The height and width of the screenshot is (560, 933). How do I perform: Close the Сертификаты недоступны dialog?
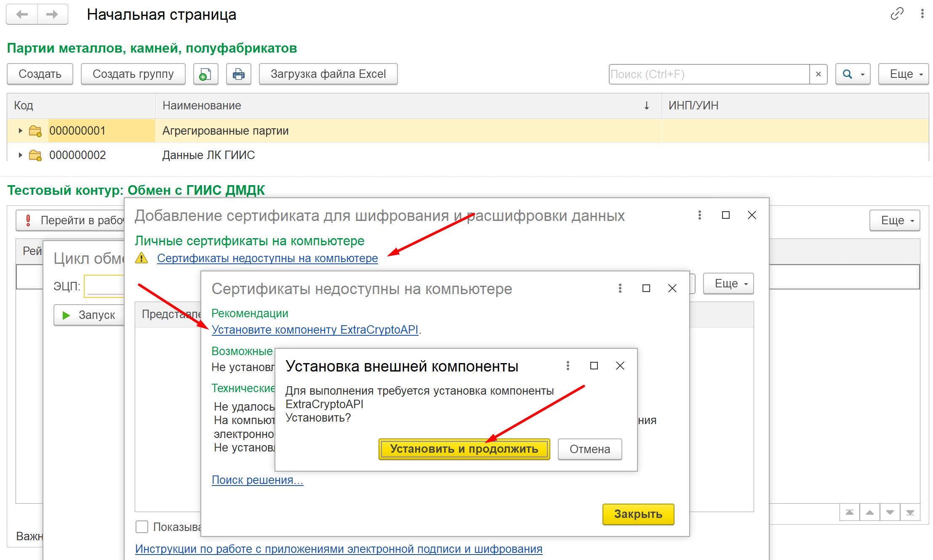672,288
